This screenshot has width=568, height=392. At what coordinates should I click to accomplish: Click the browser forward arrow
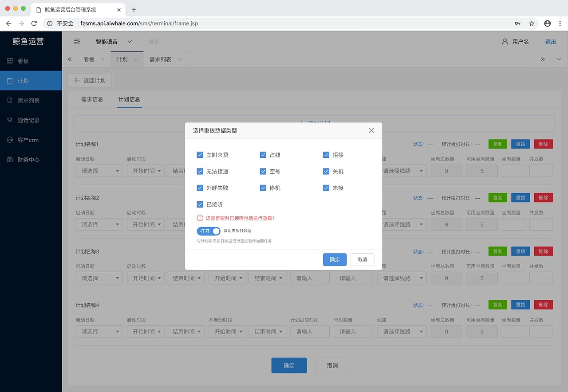click(21, 23)
